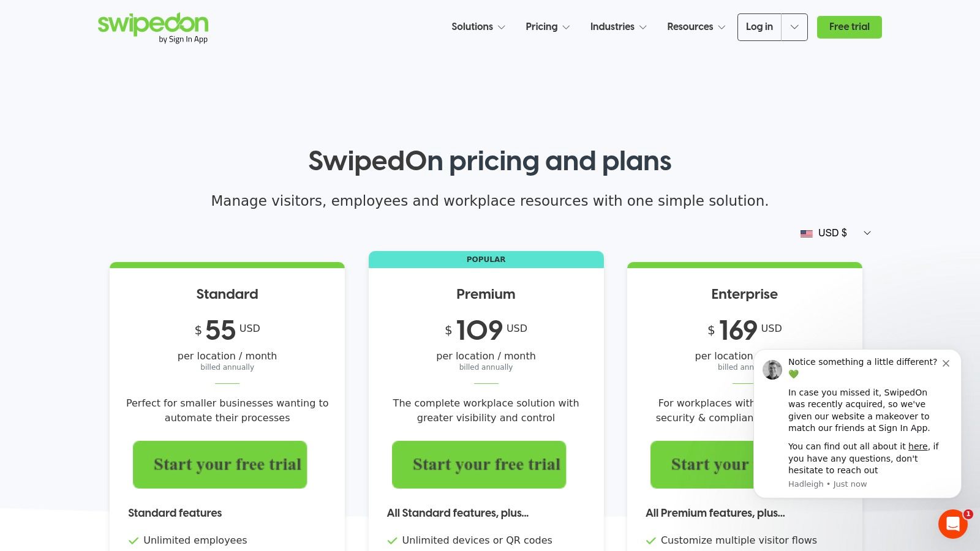Open the Intercom chat launcher bubble
Viewport: 980px width, 551px height.
tap(953, 524)
